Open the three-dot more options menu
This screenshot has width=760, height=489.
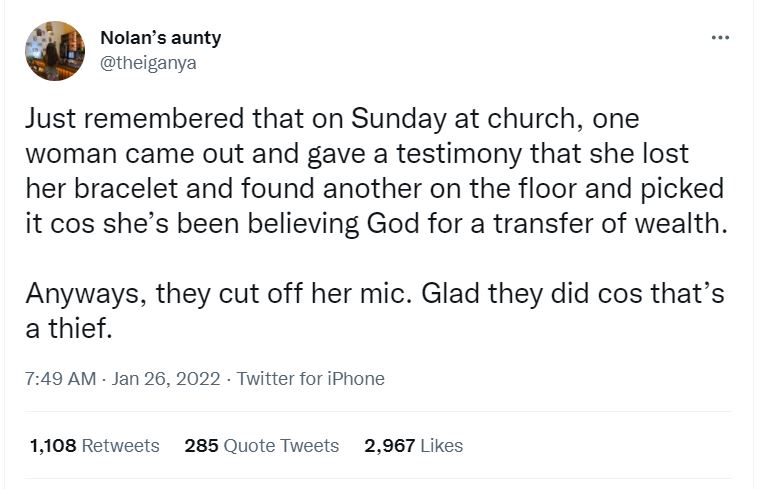pyautogui.click(x=719, y=38)
